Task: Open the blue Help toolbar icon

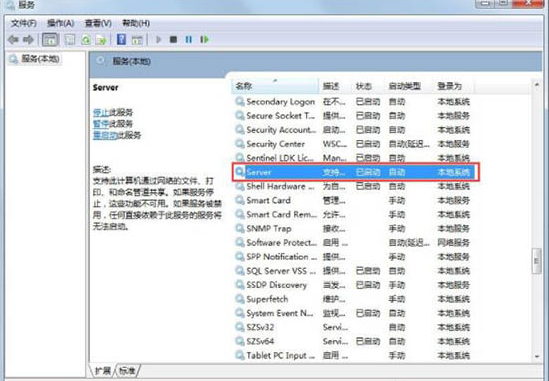Action: click(x=121, y=39)
